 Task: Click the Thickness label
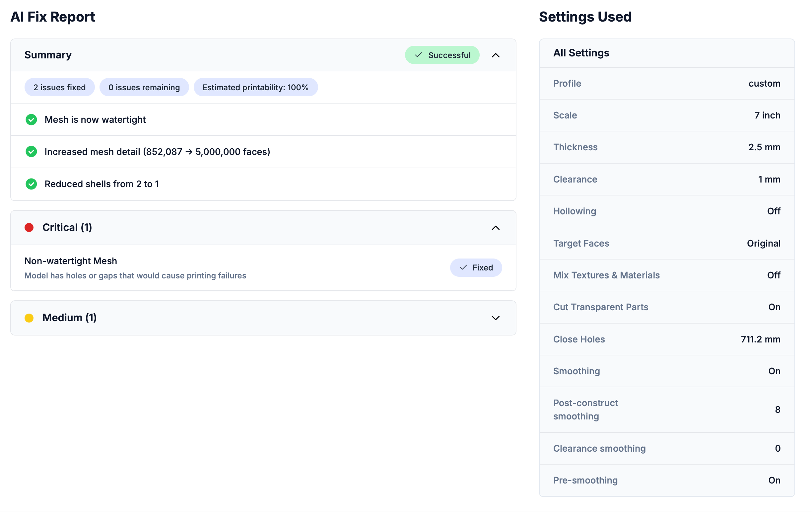coord(575,147)
